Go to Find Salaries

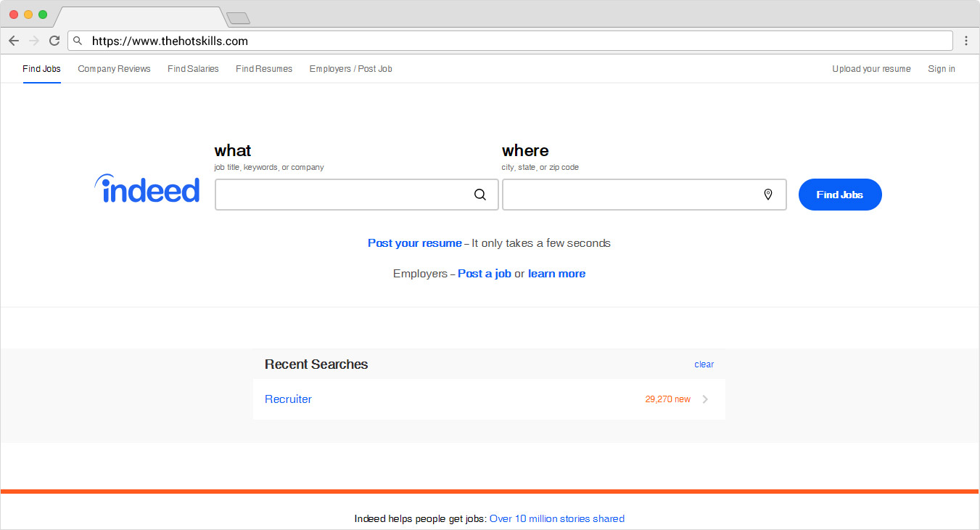193,69
